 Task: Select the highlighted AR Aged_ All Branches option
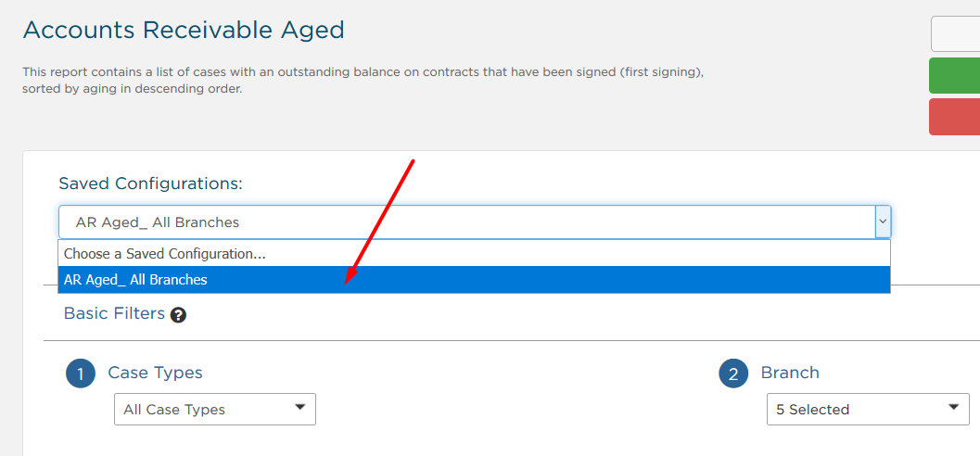point(474,280)
